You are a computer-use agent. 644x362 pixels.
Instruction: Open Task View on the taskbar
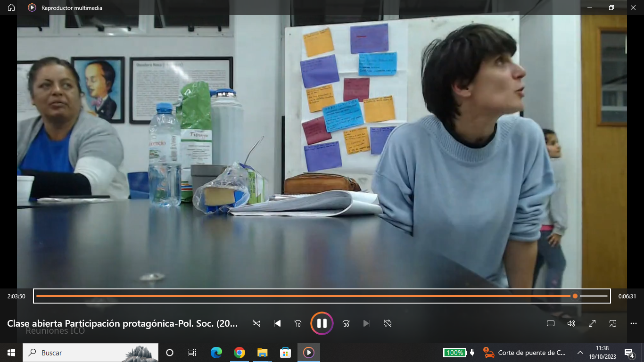pyautogui.click(x=192, y=353)
